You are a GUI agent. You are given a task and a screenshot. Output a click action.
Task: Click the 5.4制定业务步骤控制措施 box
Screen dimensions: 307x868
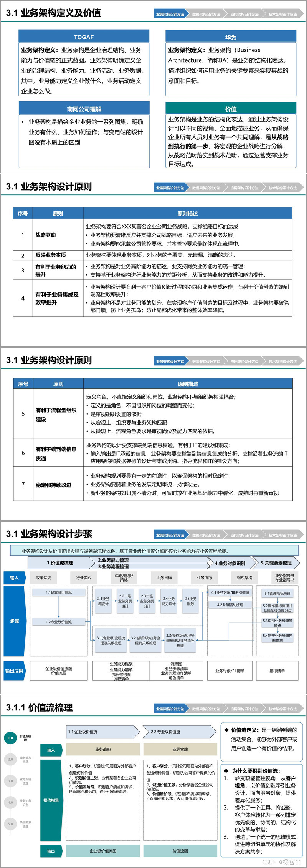pyautogui.click(x=277, y=638)
